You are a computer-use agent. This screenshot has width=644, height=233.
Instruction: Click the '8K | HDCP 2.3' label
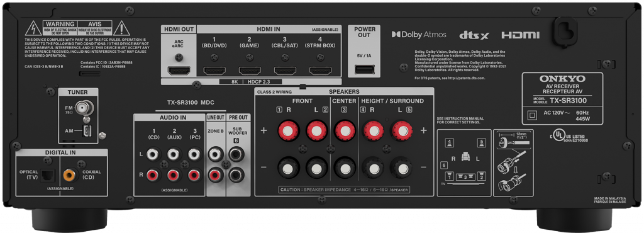tap(250, 82)
